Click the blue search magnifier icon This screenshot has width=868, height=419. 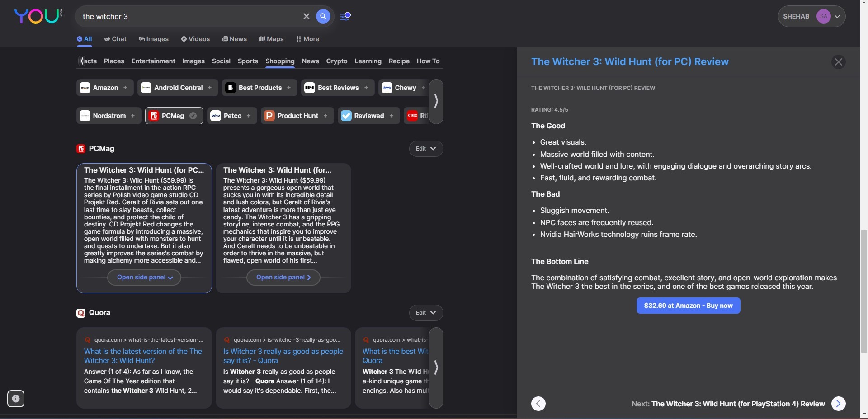(x=323, y=16)
